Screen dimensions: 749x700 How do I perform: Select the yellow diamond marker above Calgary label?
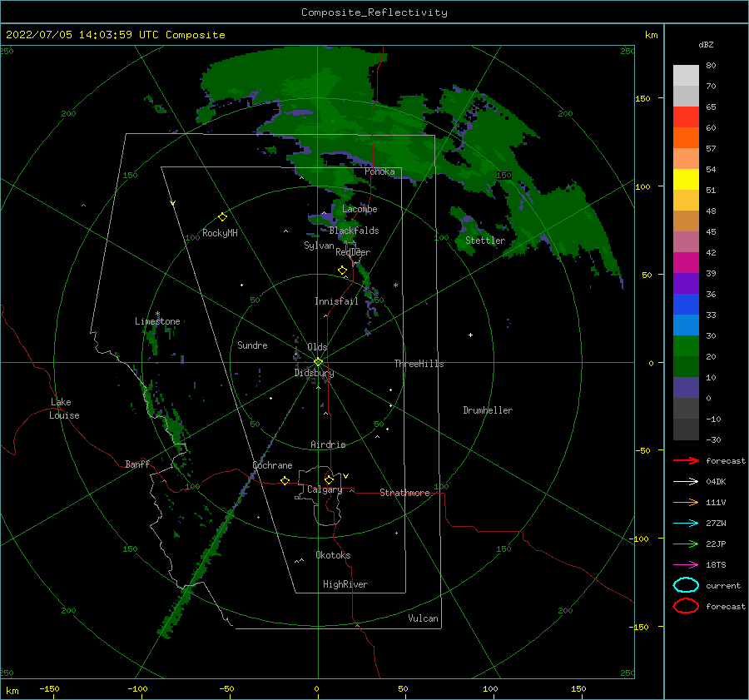[x=329, y=479]
